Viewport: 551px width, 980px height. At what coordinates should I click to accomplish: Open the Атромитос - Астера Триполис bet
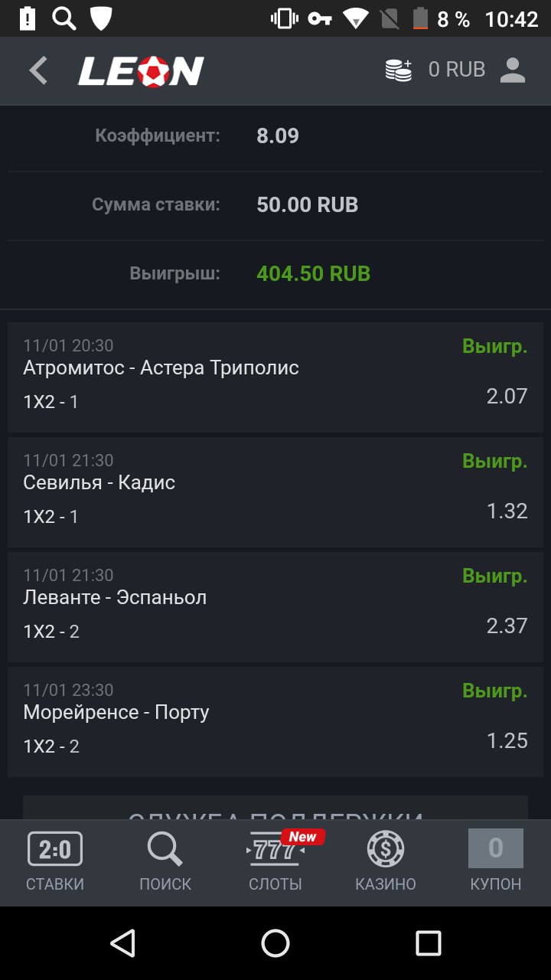point(275,377)
